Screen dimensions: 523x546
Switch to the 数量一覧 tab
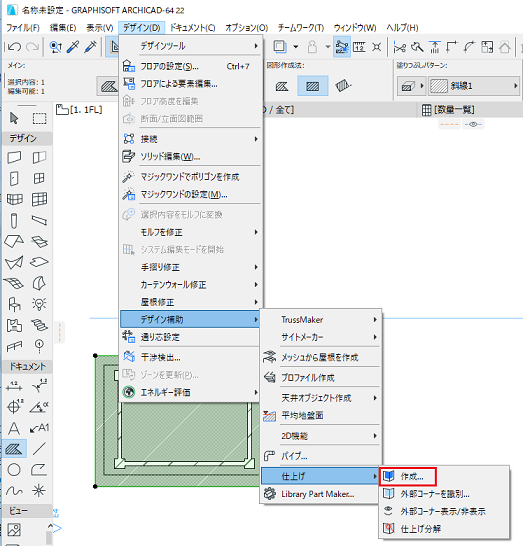point(448,110)
